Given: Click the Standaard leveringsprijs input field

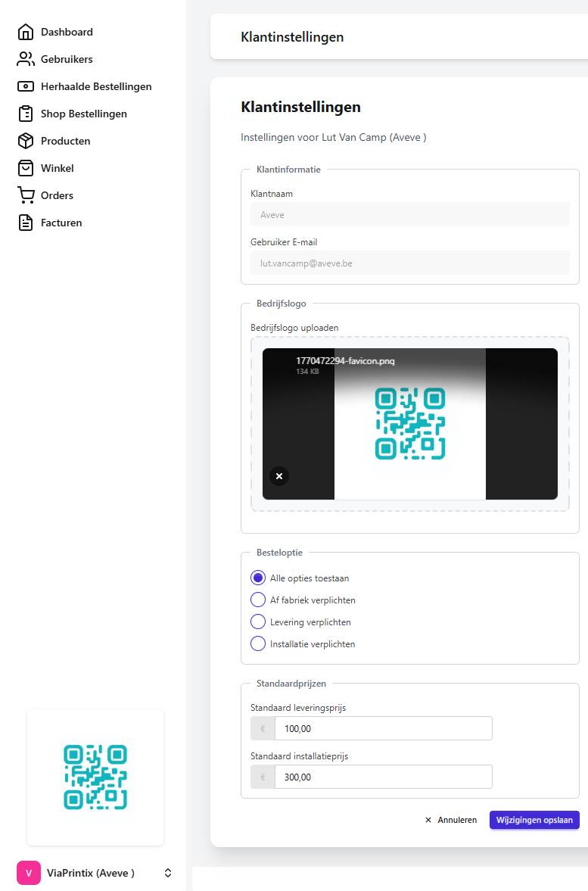Looking at the screenshot, I should coord(382,728).
